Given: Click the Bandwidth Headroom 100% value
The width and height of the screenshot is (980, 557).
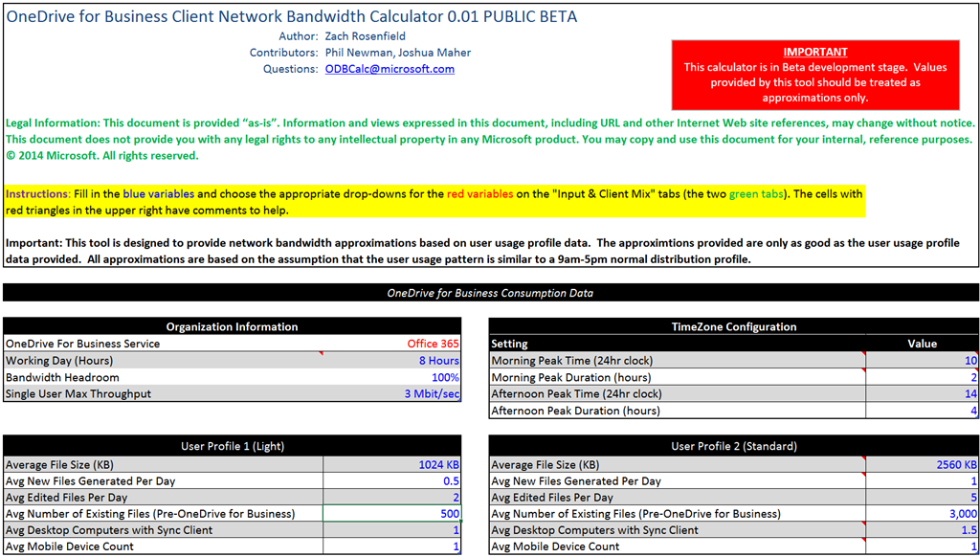Looking at the screenshot, I should 444,377.
